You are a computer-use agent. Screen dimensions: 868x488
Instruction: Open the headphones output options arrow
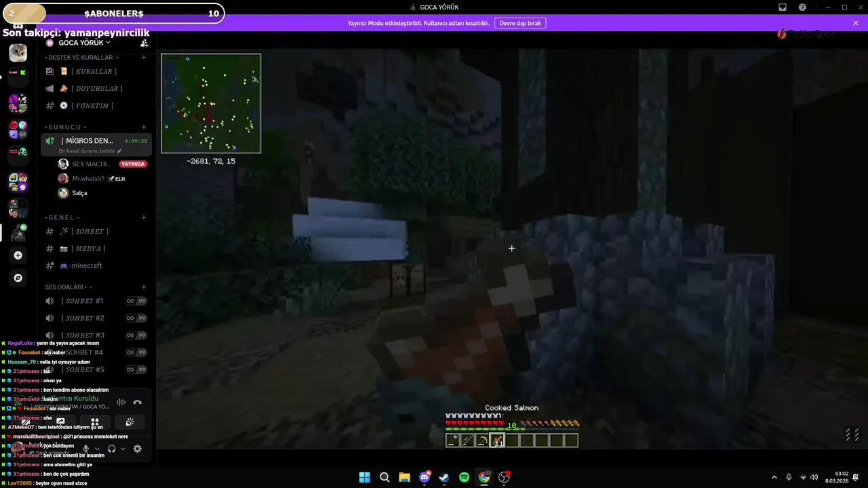coord(123,449)
